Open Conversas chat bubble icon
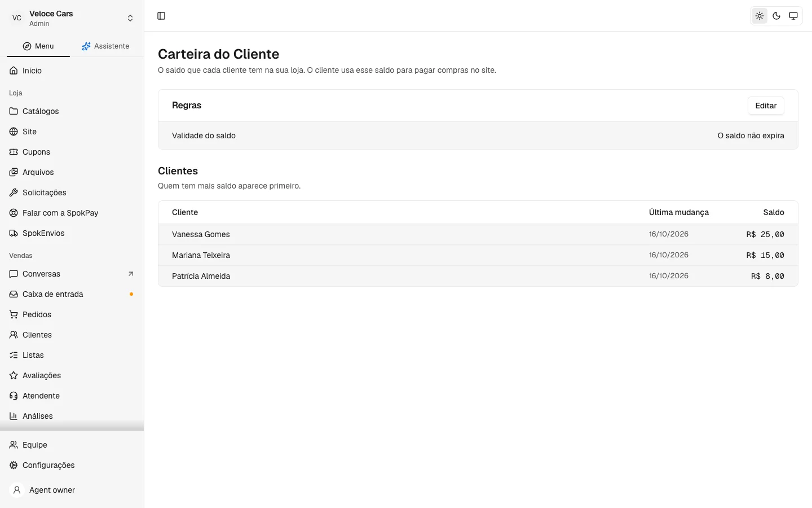This screenshot has width=812, height=508. 14,274
